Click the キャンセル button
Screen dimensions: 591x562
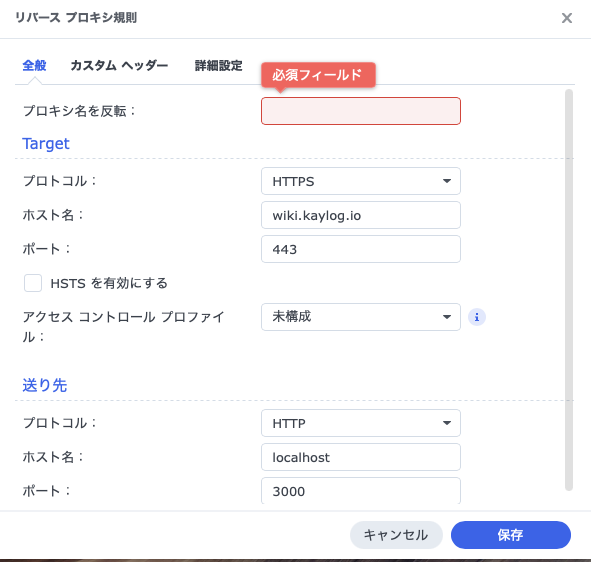point(396,535)
